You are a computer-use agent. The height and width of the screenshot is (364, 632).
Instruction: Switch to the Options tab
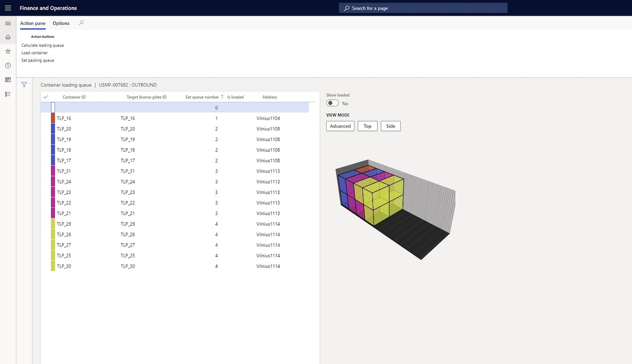pos(61,23)
